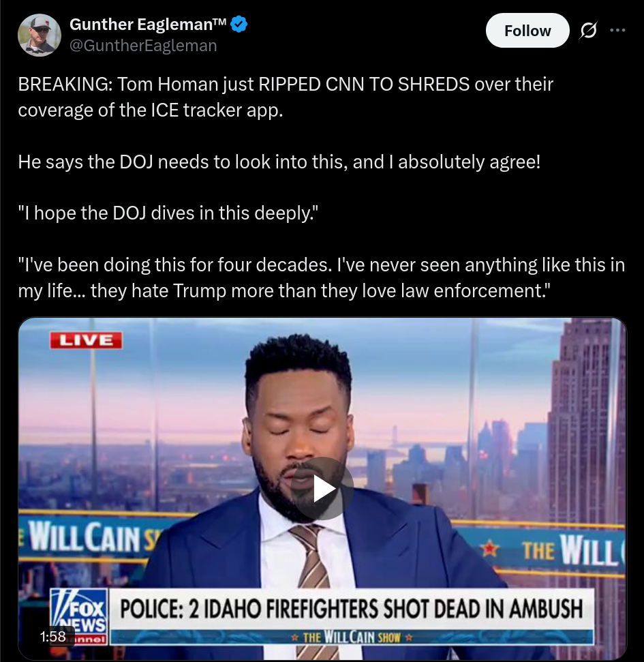Click the 'I hope the DOJ dives' quote
644x662 pixels.
(x=168, y=213)
